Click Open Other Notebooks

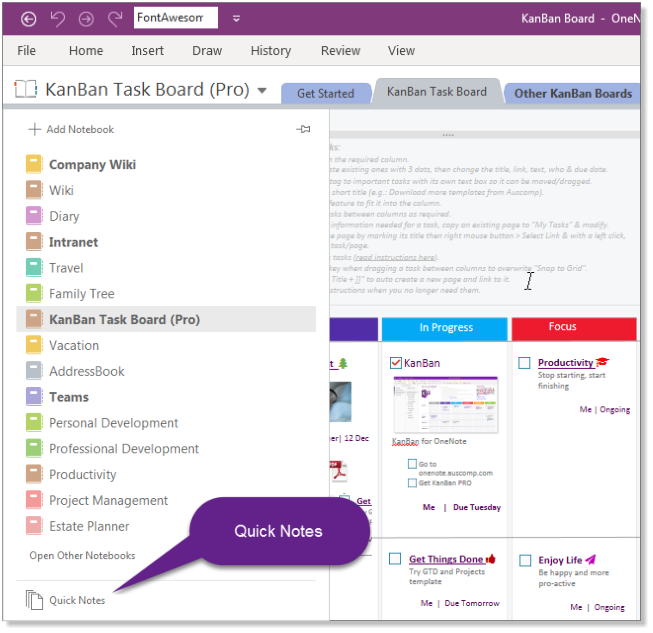pos(82,556)
